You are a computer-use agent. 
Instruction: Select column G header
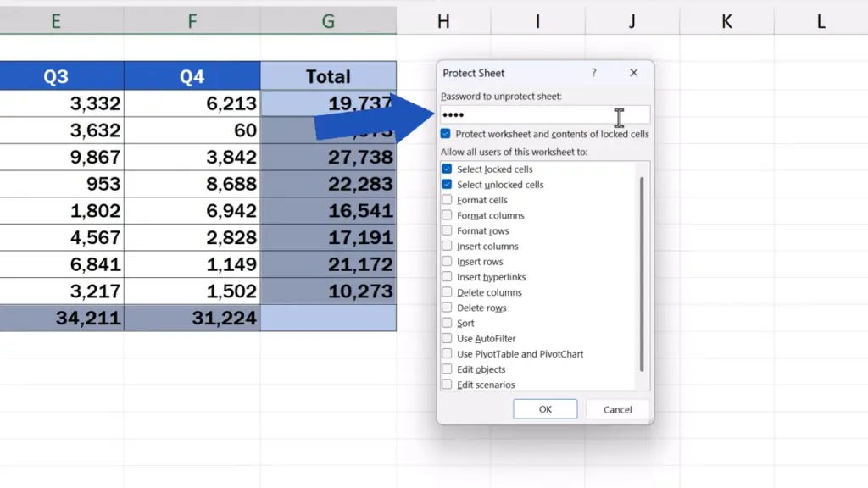328,21
